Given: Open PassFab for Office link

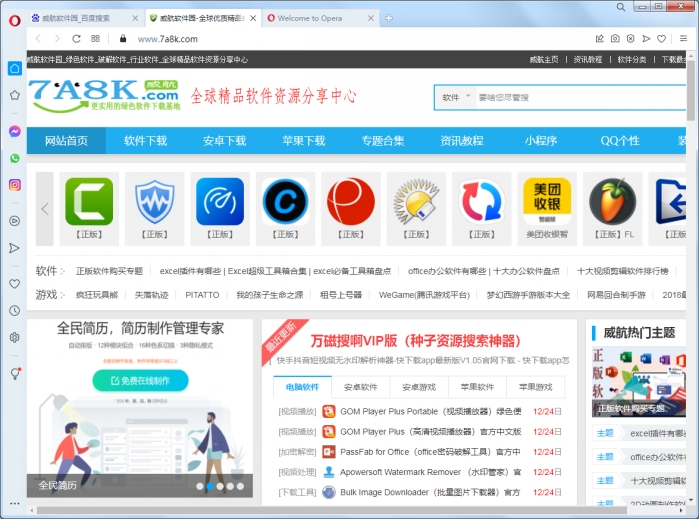Looking at the screenshot, I should 430,452.
